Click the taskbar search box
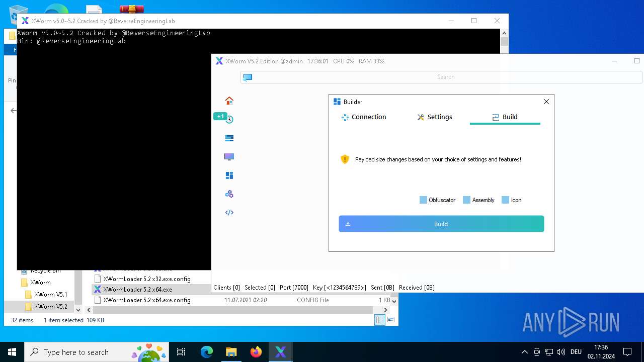Screen dimensions: 644x362 [98, 352]
